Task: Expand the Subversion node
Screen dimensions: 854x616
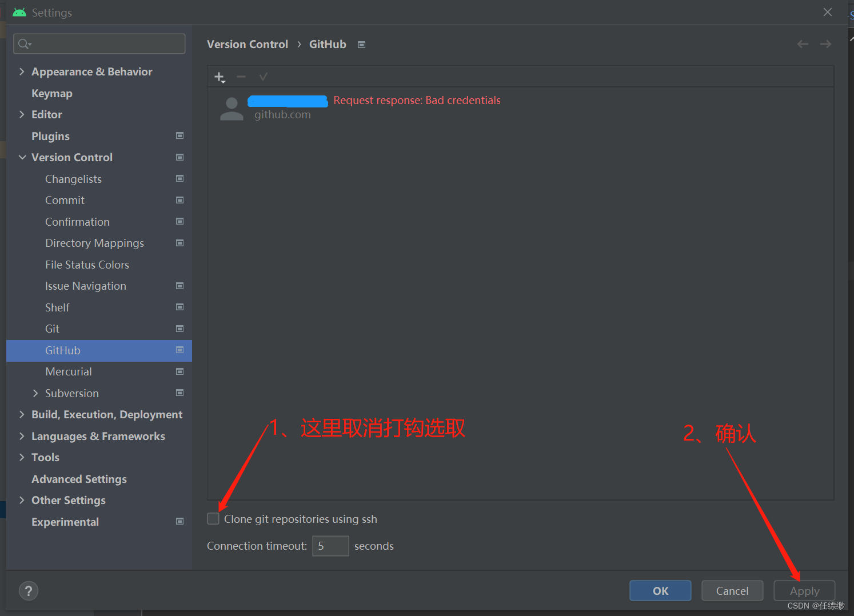Action: [35, 393]
